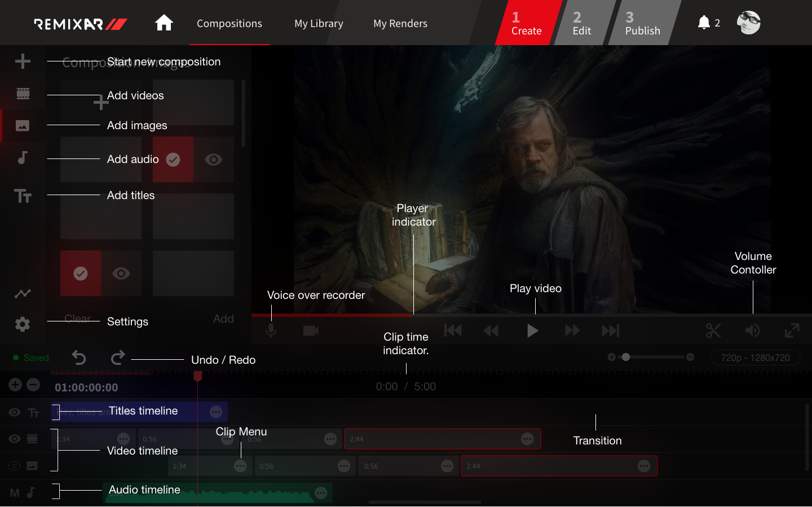Select the green audio waveform clip
Screen dimensions: 812x507
pos(218,493)
